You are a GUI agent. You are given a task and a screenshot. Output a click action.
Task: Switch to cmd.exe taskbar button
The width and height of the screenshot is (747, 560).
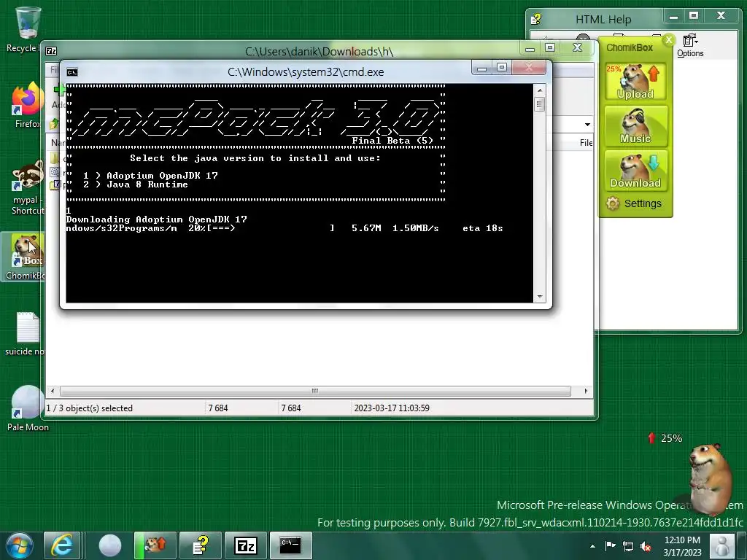[290, 545]
